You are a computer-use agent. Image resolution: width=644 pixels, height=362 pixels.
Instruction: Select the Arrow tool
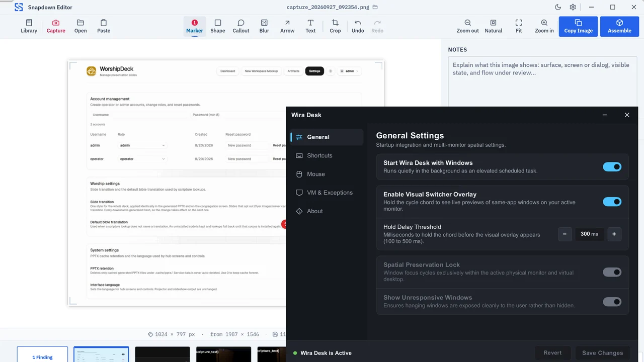[287, 26]
